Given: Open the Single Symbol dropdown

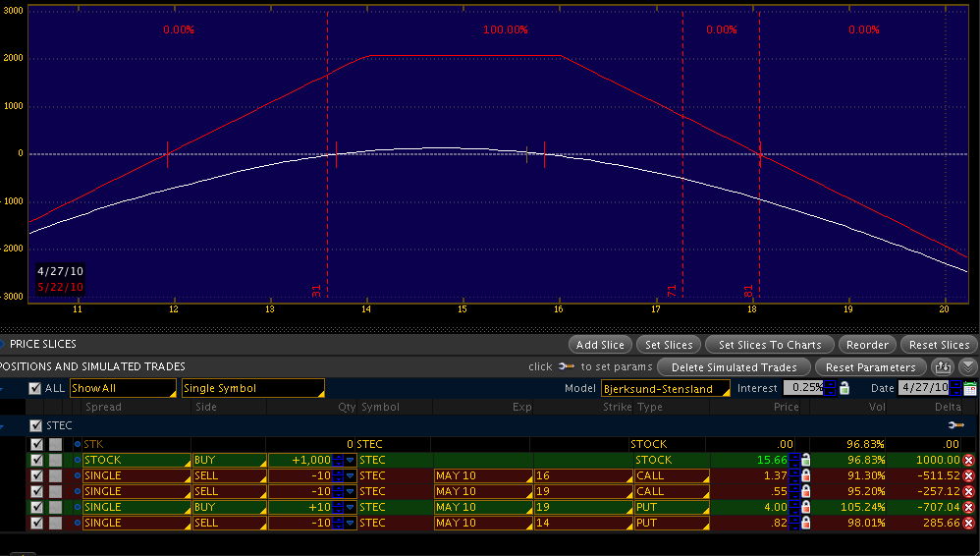Looking at the screenshot, I should click(252, 388).
